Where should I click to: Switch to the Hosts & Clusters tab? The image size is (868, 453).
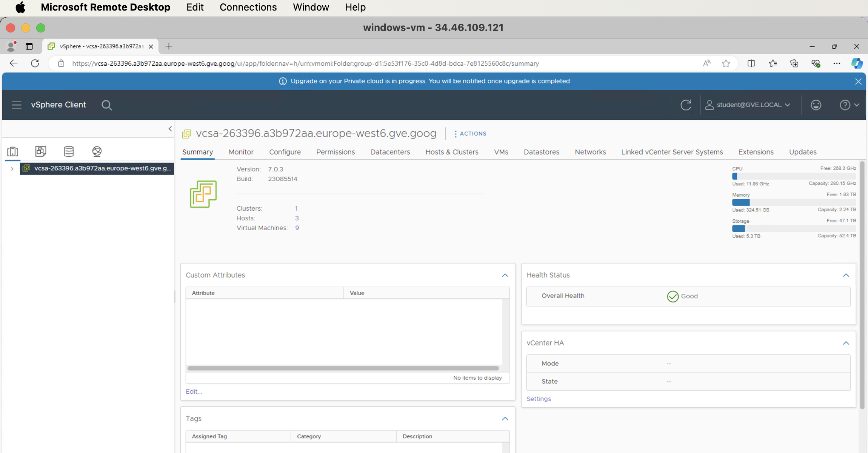(x=452, y=152)
